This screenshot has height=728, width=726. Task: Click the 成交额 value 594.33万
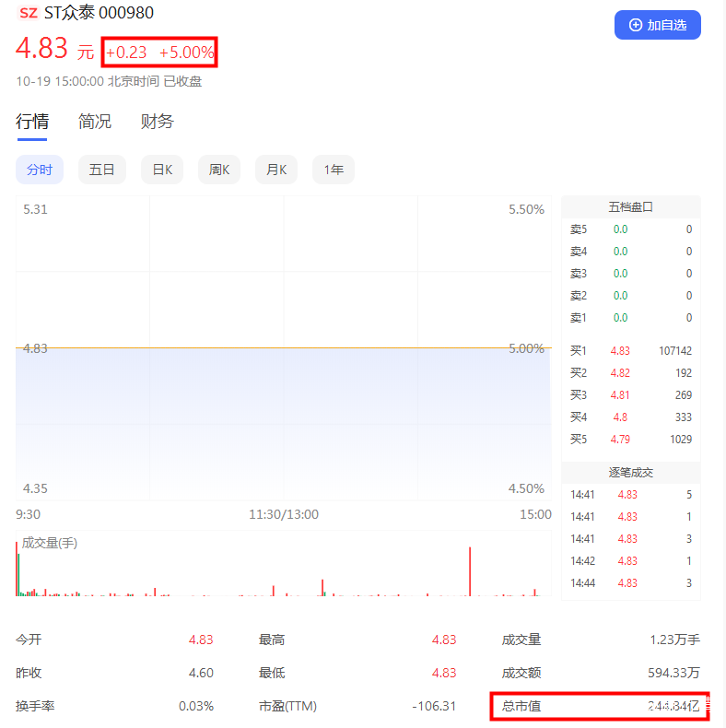[x=674, y=674]
